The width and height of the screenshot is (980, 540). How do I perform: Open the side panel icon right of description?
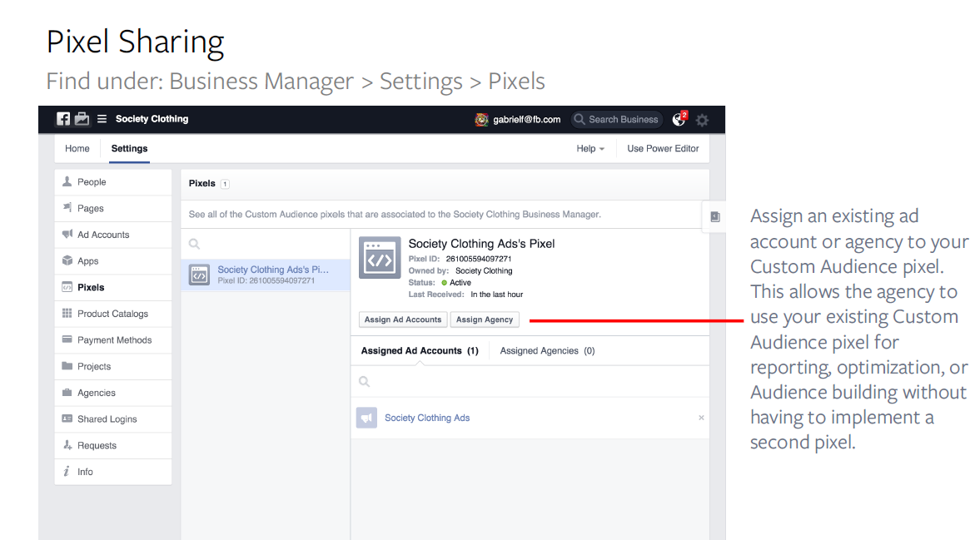click(715, 216)
